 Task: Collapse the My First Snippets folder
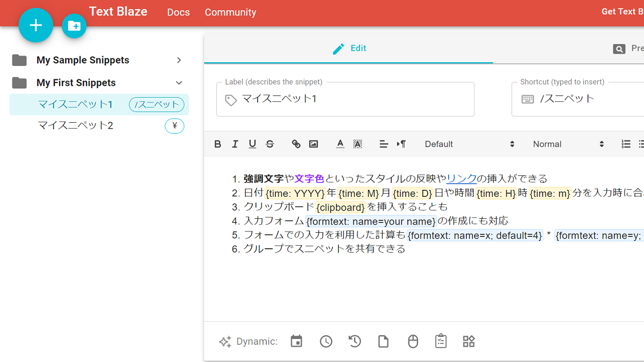tap(179, 83)
